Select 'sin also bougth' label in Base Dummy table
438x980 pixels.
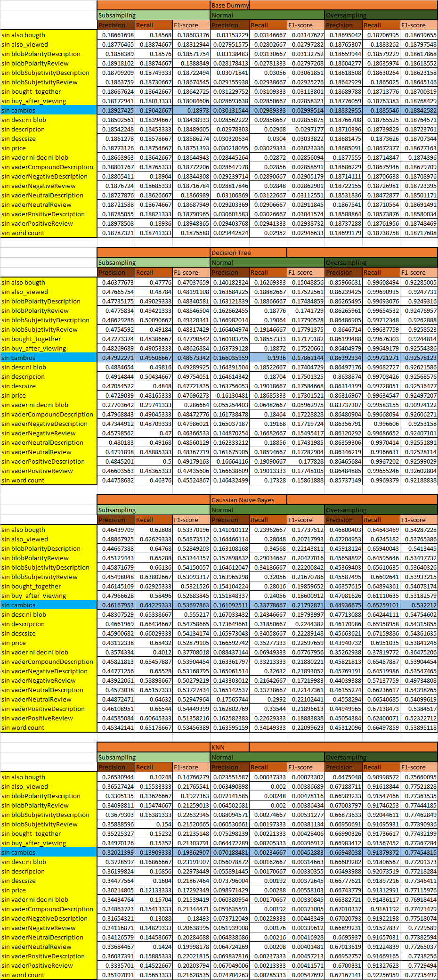point(49,35)
